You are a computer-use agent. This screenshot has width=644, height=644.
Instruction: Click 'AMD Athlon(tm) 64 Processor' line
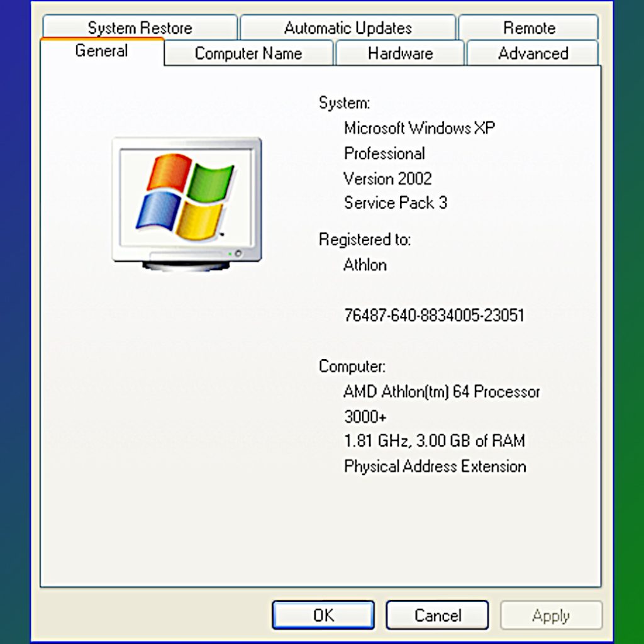pyautogui.click(x=441, y=391)
